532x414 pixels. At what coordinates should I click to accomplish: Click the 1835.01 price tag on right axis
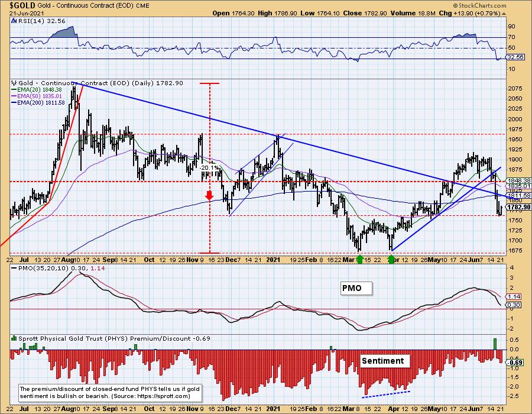pyautogui.click(x=520, y=186)
